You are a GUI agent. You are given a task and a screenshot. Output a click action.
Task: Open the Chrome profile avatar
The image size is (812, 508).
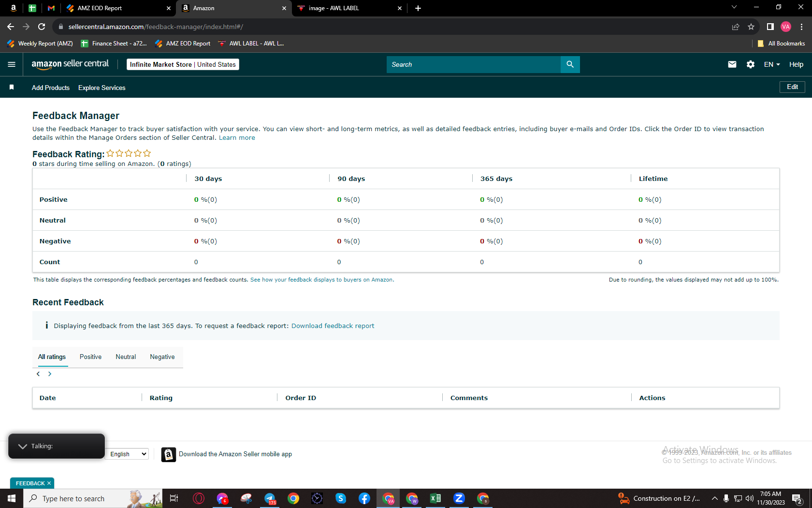pyautogui.click(x=785, y=27)
